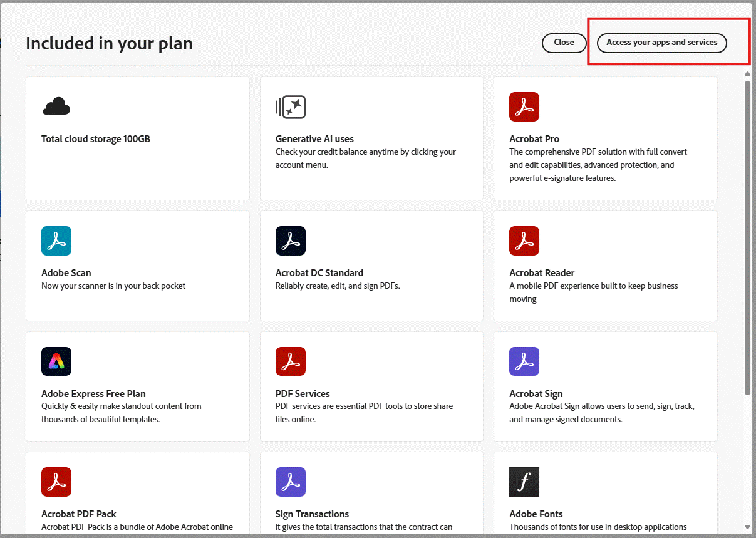Click the scrollbar down arrow

pyautogui.click(x=747, y=527)
